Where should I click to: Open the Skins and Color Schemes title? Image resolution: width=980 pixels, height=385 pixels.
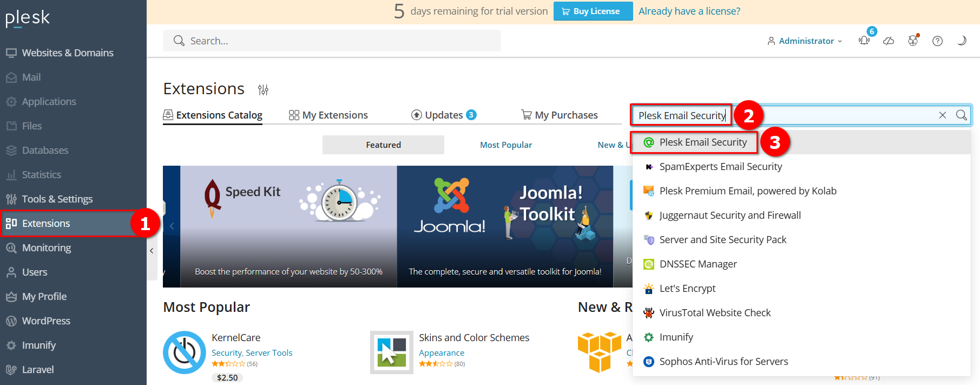coord(474,337)
